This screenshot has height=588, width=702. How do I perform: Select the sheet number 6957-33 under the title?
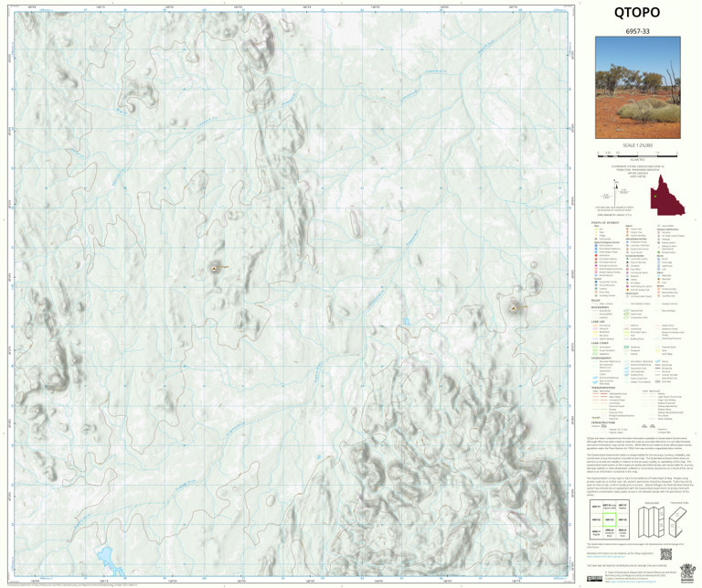click(637, 31)
